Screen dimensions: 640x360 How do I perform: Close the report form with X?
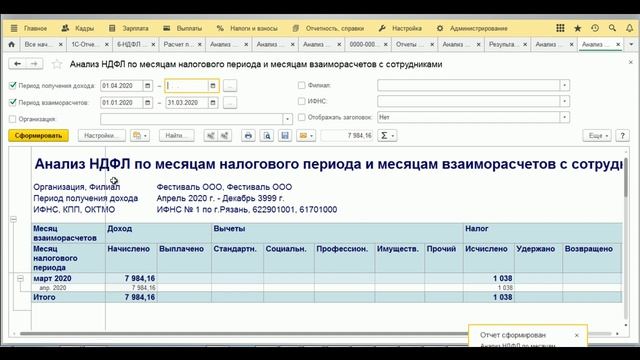tap(631, 62)
